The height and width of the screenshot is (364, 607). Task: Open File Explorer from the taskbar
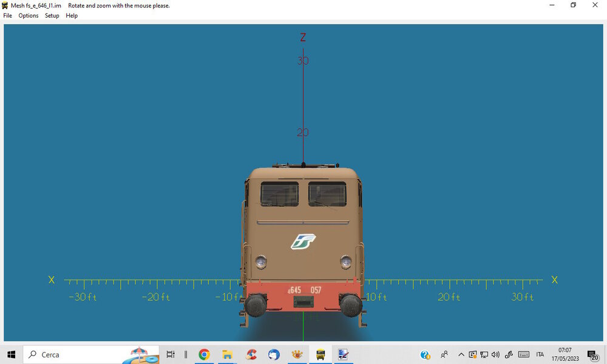(x=227, y=354)
